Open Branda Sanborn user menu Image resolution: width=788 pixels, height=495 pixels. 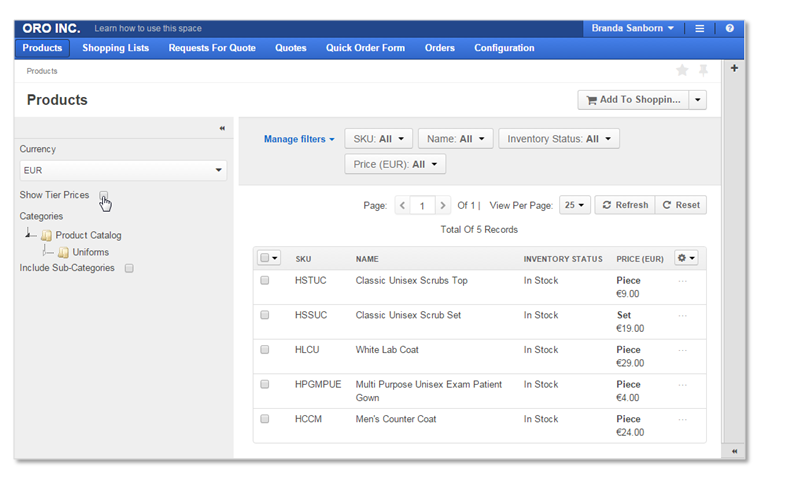[x=632, y=28]
